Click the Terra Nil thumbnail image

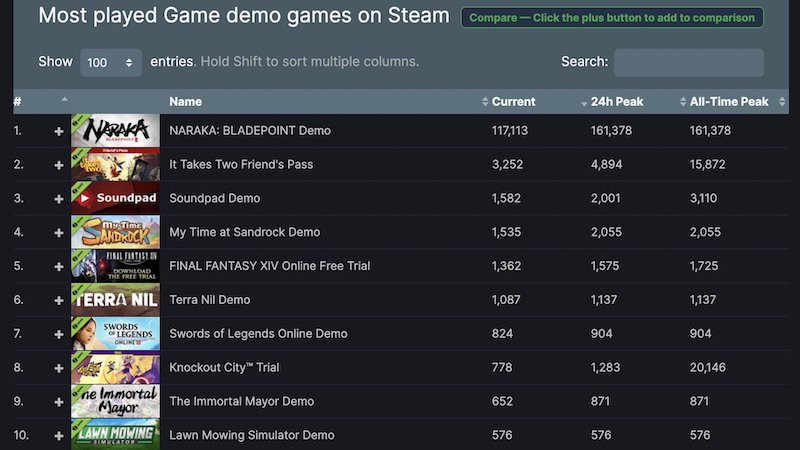pyautogui.click(x=115, y=300)
